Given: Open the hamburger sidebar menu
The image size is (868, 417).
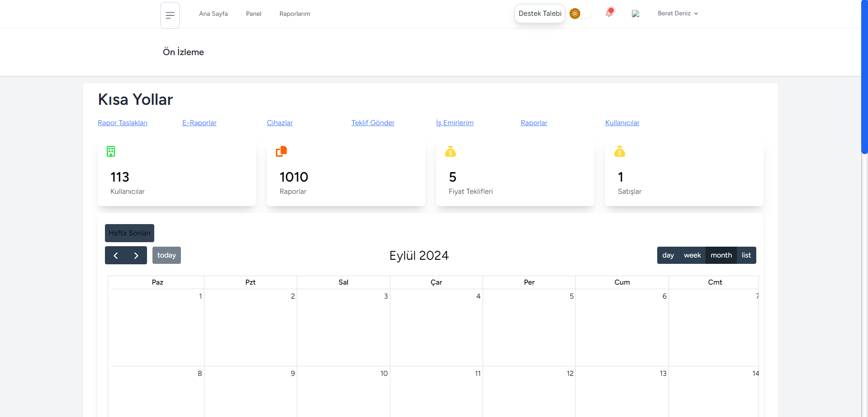Looking at the screenshot, I should [x=170, y=15].
